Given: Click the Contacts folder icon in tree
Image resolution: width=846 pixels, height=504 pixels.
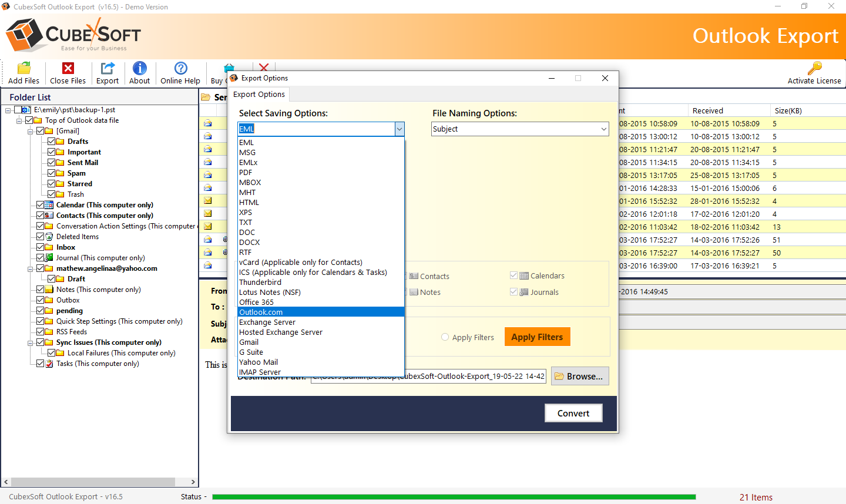Looking at the screenshot, I should (49, 216).
